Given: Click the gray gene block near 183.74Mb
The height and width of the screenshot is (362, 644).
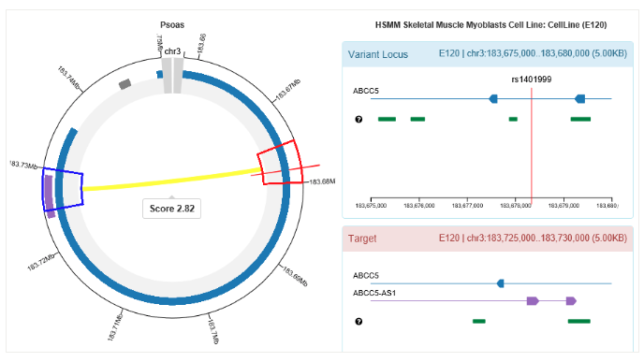Looking at the screenshot, I should pyautogui.click(x=124, y=84).
